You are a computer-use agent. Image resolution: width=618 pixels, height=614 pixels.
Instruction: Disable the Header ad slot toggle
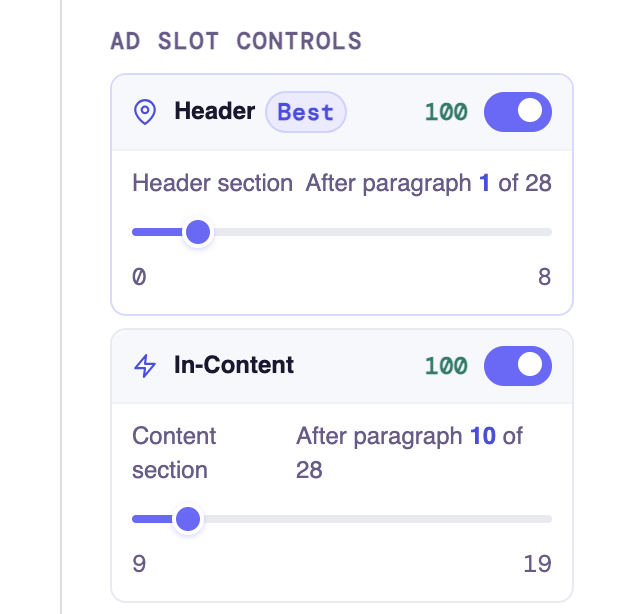coord(518,112)
